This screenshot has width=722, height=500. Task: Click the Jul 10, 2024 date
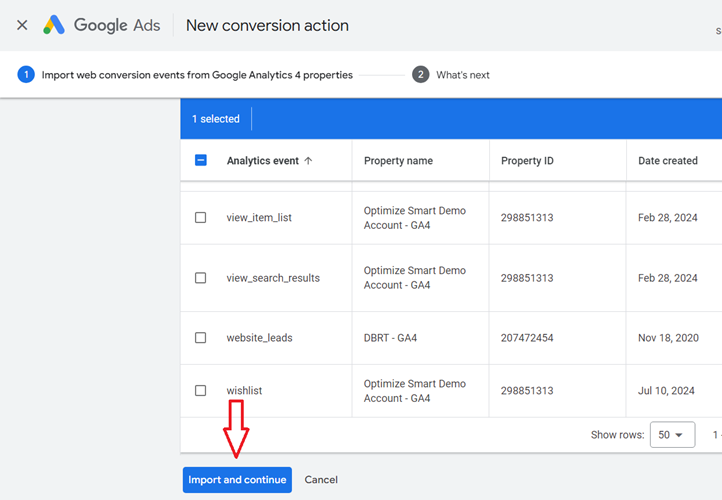pos(666,391)
